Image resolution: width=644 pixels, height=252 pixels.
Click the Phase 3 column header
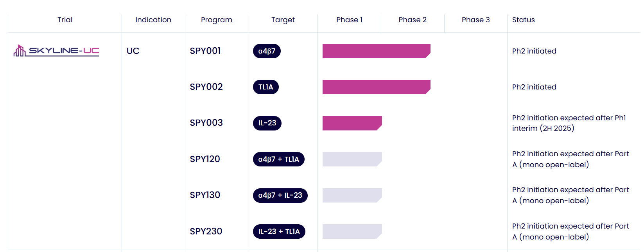coord(475,20)
